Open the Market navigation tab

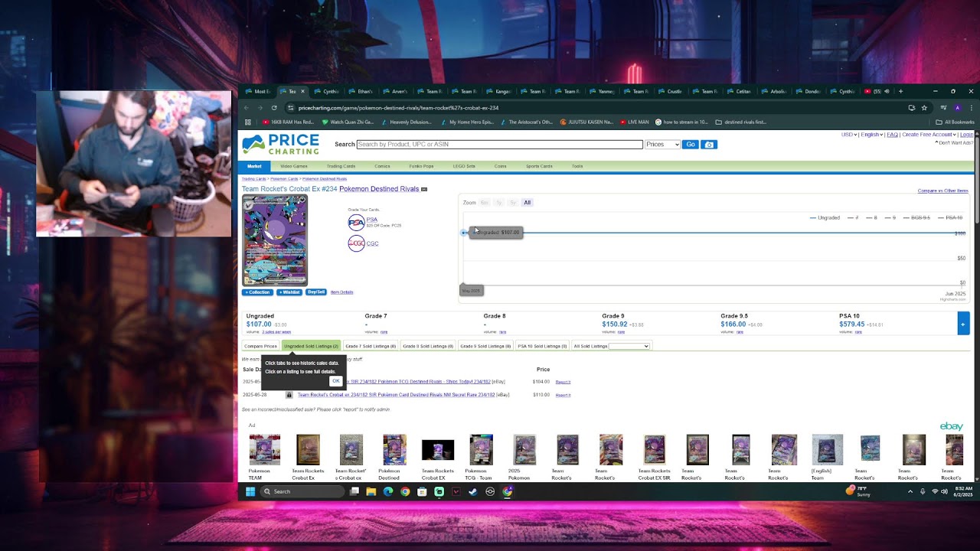pos(254,166)
